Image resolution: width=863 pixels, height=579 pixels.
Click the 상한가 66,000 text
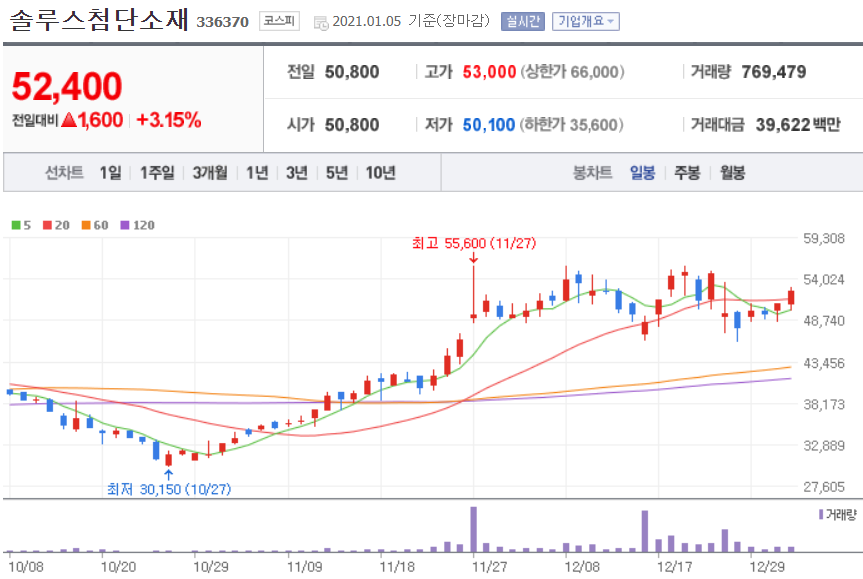pyautogui.click(x=572, y=72)
